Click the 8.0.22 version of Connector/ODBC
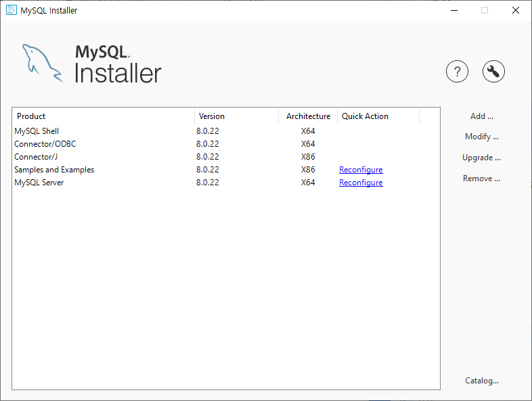 click(x=207, y=144)
